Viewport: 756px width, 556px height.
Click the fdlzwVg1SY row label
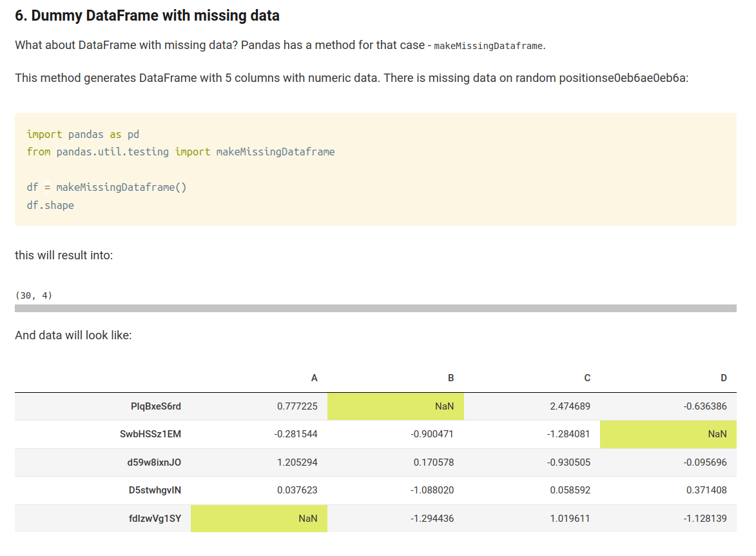(155, 518)
